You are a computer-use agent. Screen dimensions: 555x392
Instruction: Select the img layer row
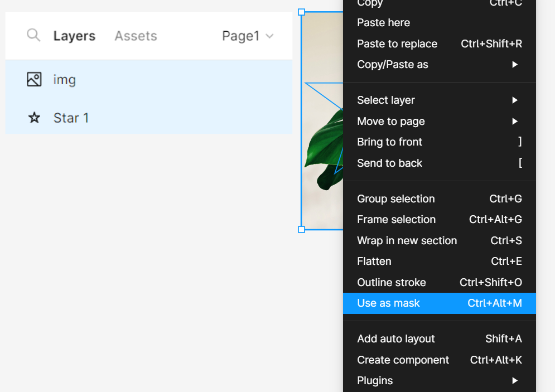tap(149, 79)
